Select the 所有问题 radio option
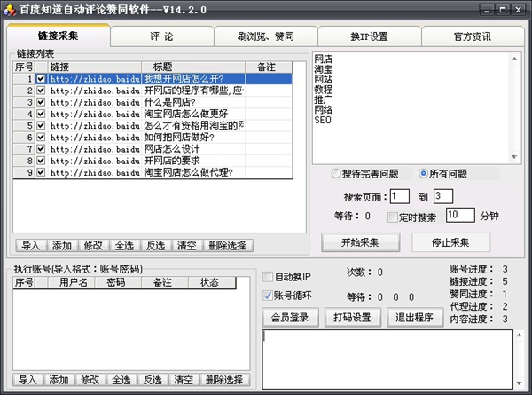The image size is (532, 395). point(423,174)
